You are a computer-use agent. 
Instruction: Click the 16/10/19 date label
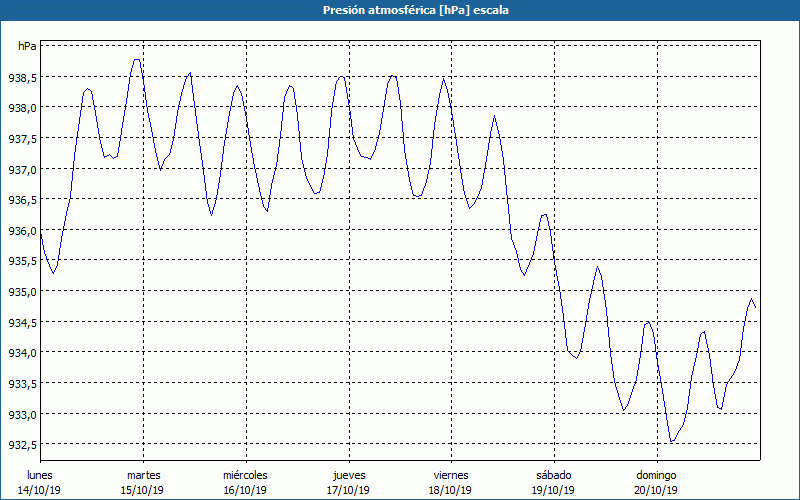coord(245,490)
